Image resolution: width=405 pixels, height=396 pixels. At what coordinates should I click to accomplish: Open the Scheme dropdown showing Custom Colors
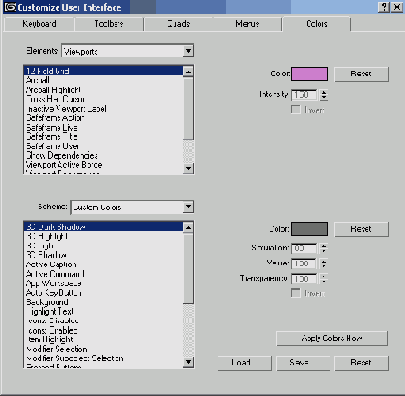click(132, 207)
